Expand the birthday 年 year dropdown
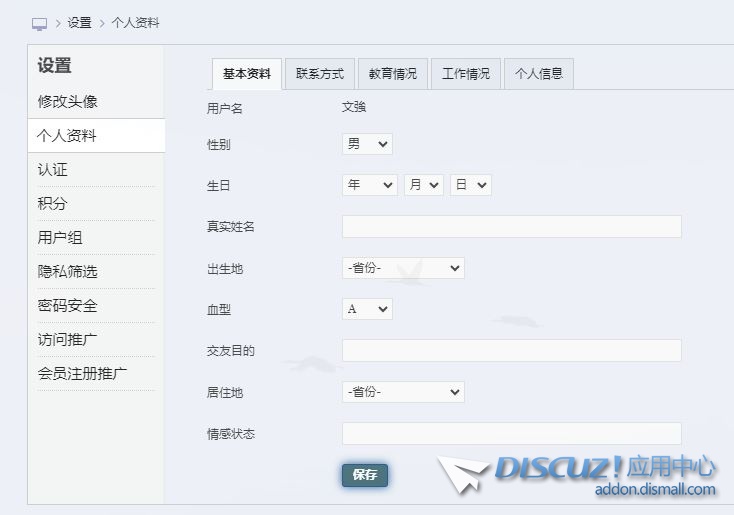Viewport: 734px width, 515px height. click(x=369, y=185)
